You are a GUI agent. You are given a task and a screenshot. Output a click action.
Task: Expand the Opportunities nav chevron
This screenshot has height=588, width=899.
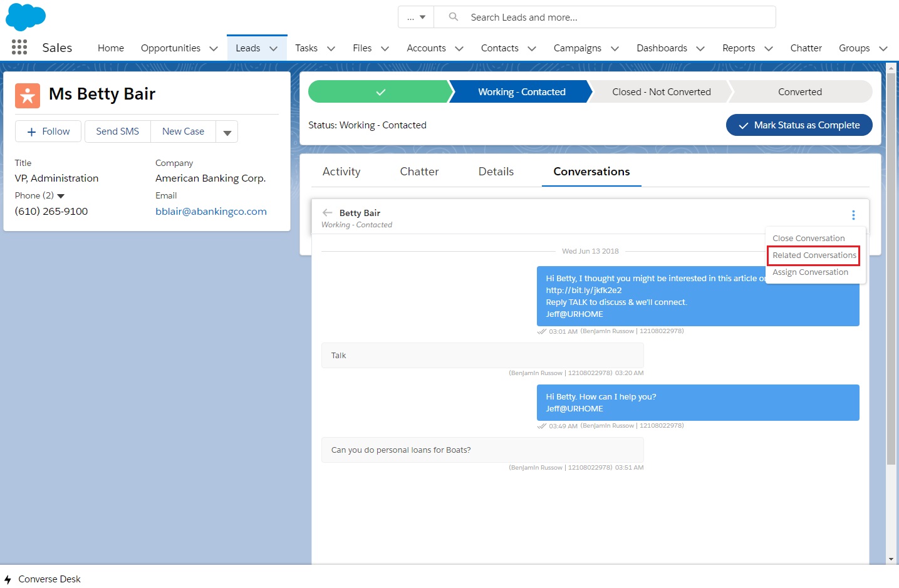point(214,48)
